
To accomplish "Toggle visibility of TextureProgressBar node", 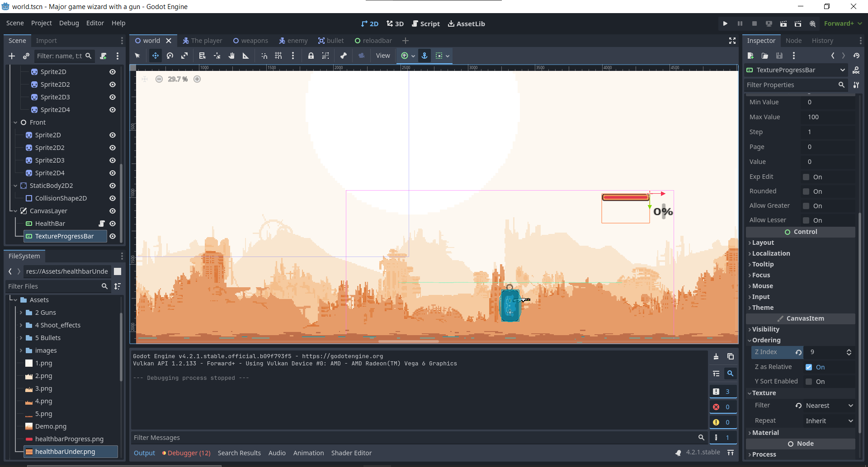I will click(113, 236).
